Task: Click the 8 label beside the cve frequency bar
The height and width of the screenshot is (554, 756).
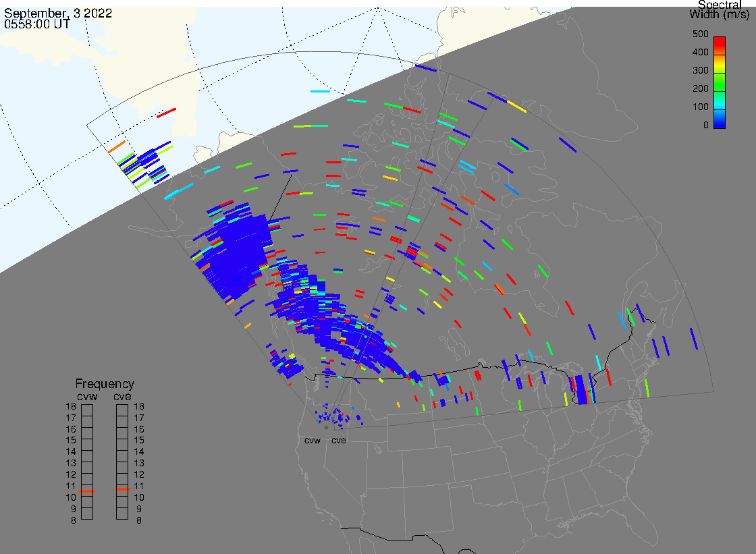Action: (139, 520)
